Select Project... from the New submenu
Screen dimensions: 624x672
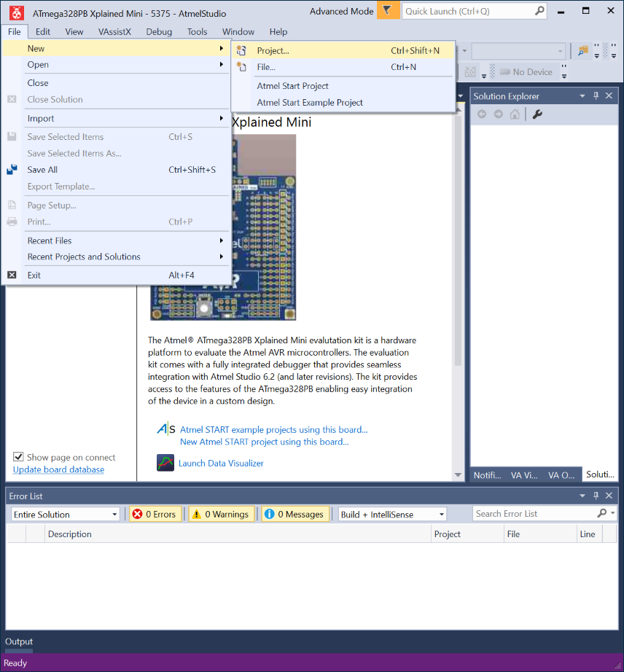(x=273, y=50)
